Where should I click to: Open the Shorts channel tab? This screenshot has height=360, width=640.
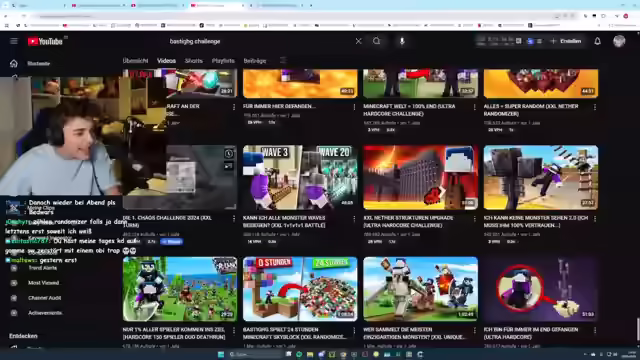tap(193, 61)
